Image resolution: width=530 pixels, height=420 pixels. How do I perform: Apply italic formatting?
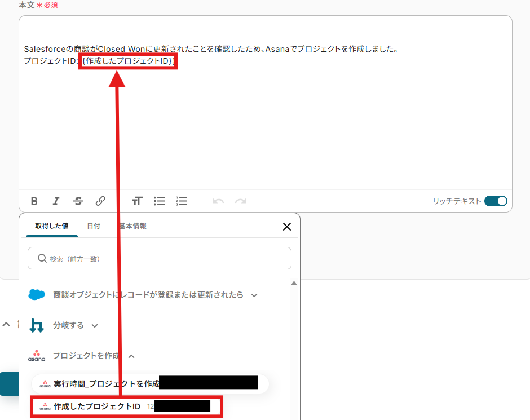click(x=56, y=201)
